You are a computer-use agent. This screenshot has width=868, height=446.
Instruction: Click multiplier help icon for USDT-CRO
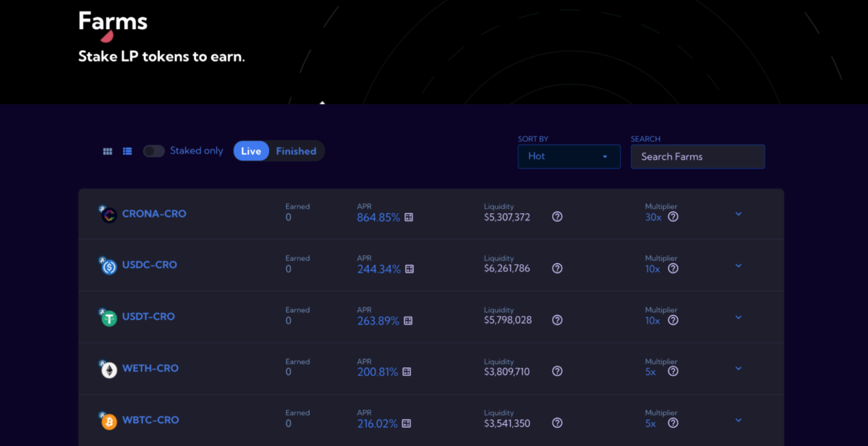[673, 320]
